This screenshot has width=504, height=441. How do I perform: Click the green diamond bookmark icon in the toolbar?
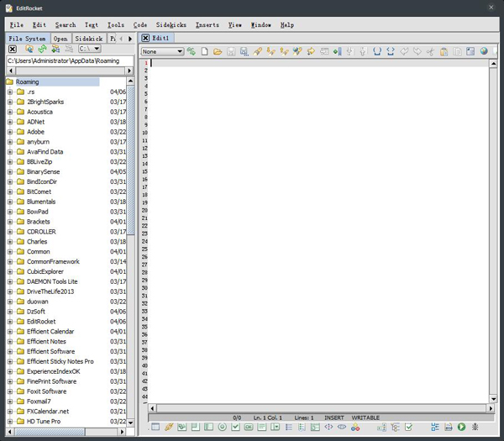point(338,51)
